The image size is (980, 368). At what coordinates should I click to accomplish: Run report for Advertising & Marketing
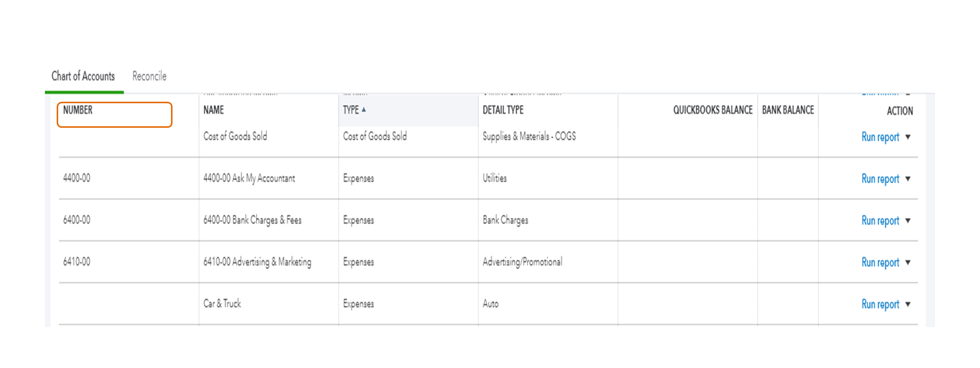coord(880,263)
